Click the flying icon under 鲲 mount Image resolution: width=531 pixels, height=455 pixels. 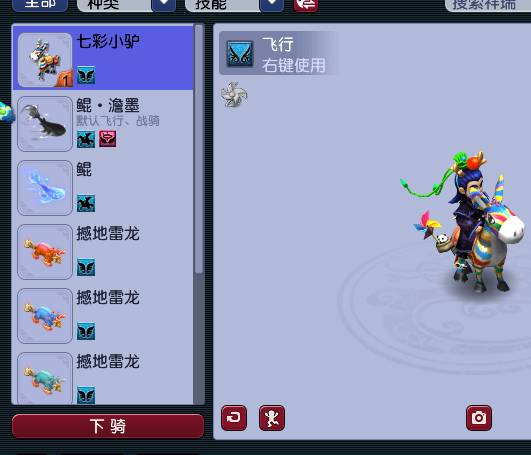point(86,203)
